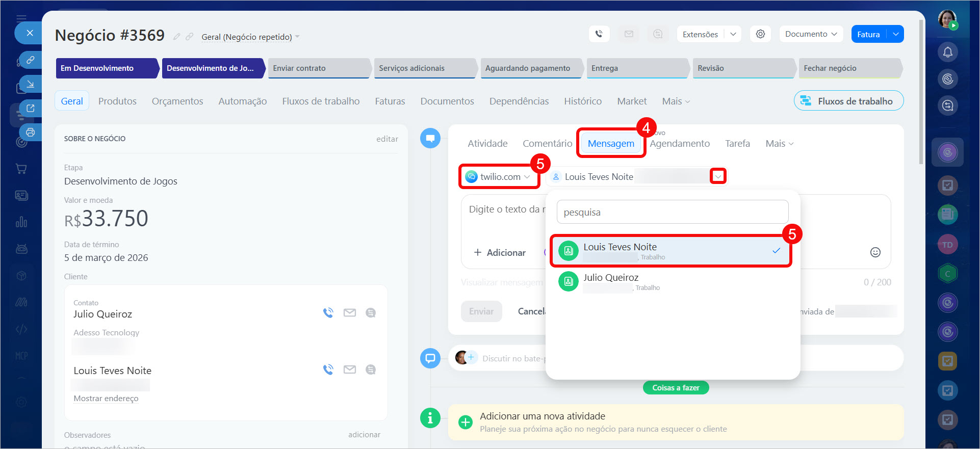Open the Documento dropdown
Image resolution: width=980 pixels, height=449 pixels.
[x=810, y=34]
